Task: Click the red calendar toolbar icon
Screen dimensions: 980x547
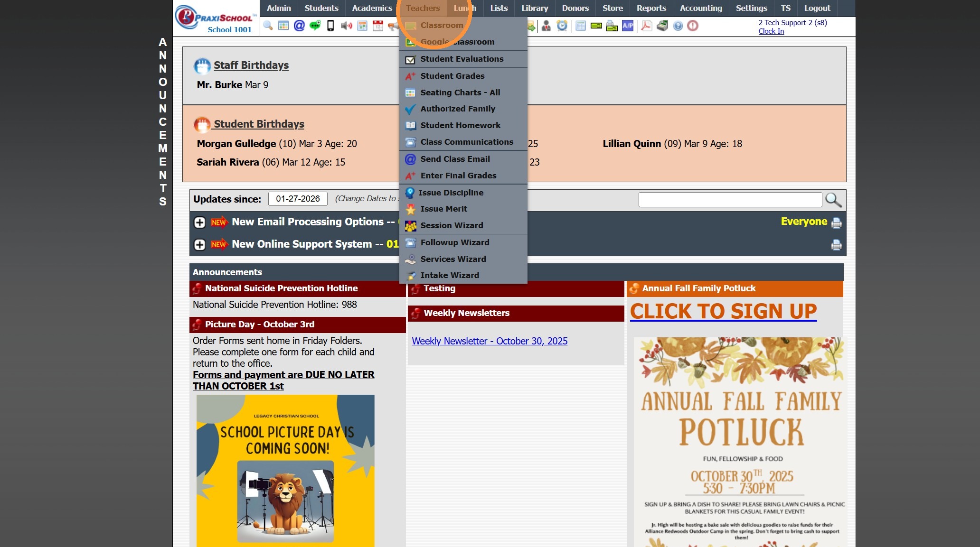Action: [378, 26]
